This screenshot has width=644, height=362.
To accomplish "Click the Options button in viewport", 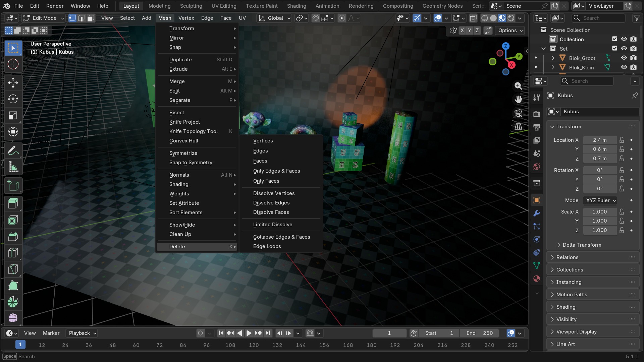I will point(511,31).
